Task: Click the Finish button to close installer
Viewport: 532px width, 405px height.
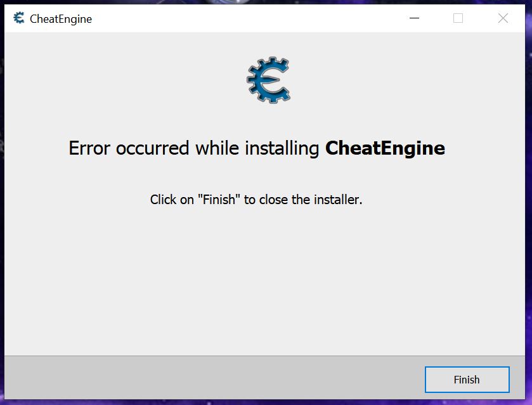Action: click(467, 379)
